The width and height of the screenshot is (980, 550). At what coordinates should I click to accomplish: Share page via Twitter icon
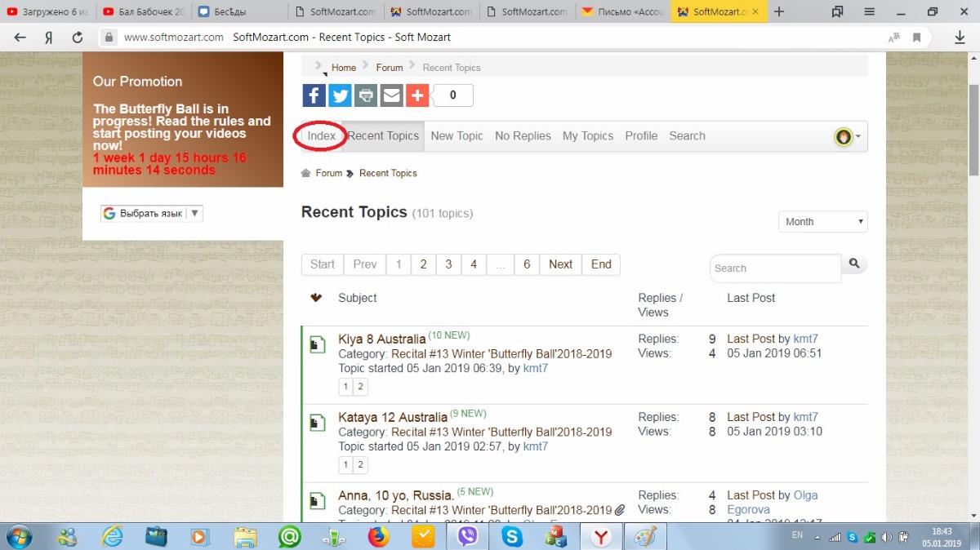[340, 95]
